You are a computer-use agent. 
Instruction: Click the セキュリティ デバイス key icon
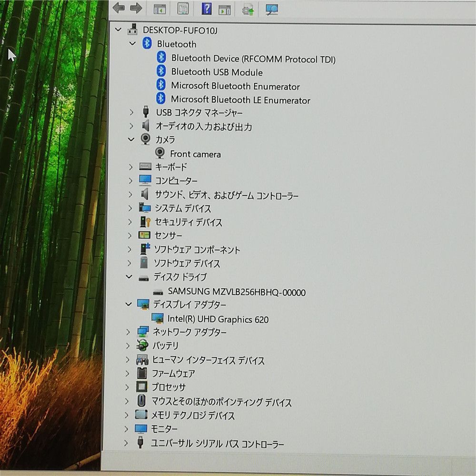pos(145,222)
